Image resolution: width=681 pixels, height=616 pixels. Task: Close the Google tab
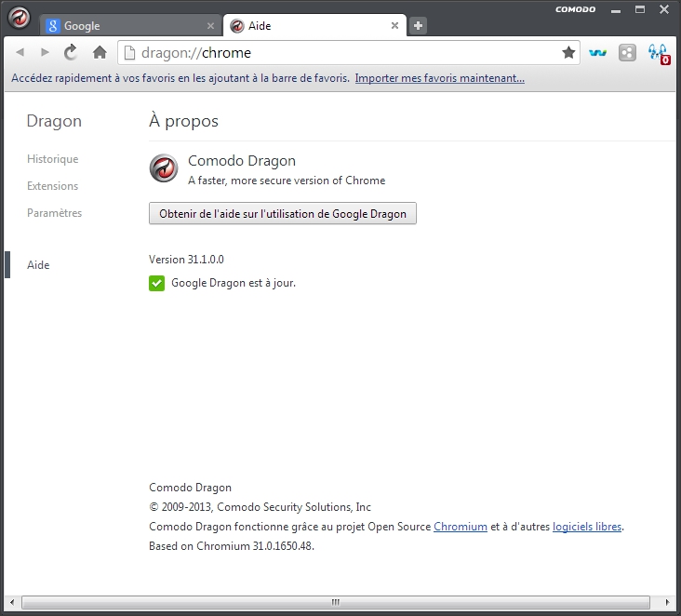pos(210,26)
